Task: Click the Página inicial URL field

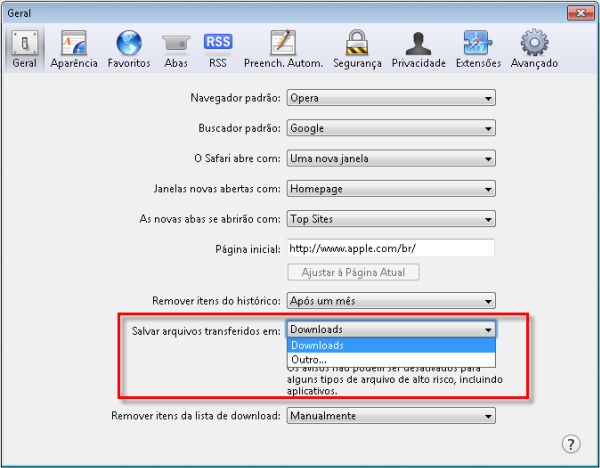Action: click(x=391, y=248)
